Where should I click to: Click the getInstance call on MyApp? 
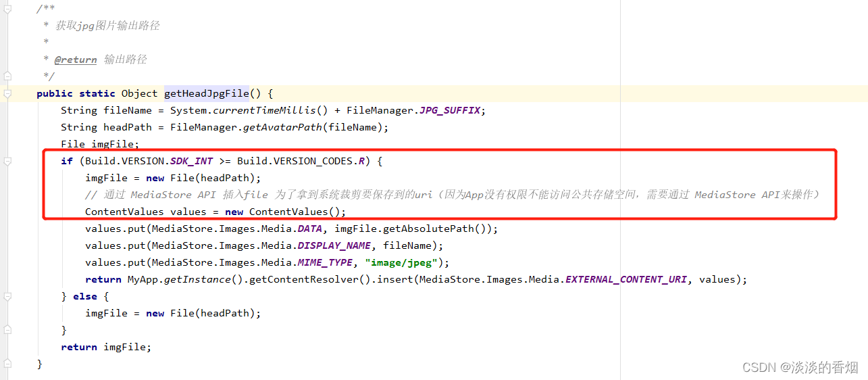click(x=197, y=279)
